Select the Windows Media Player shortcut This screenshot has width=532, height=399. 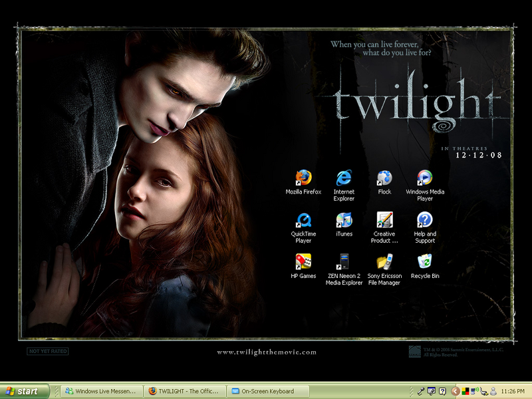point(425,186)
